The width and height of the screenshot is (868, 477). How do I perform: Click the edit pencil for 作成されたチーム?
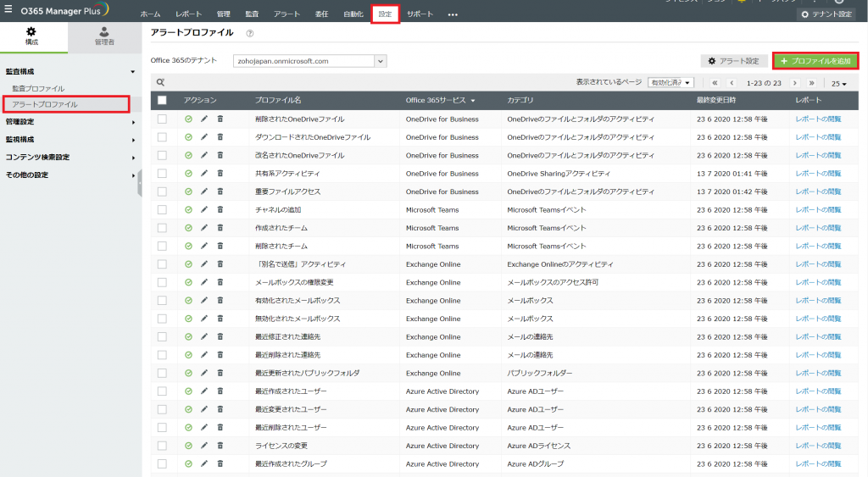tap(204, 228)
